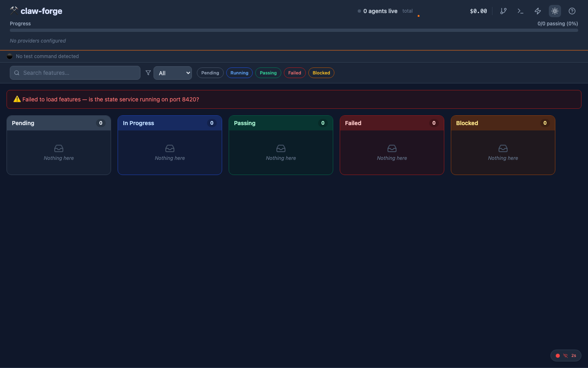Toggle the Running filter chip
The height and width of the screenshot is (368, 588).
point(239,73)
